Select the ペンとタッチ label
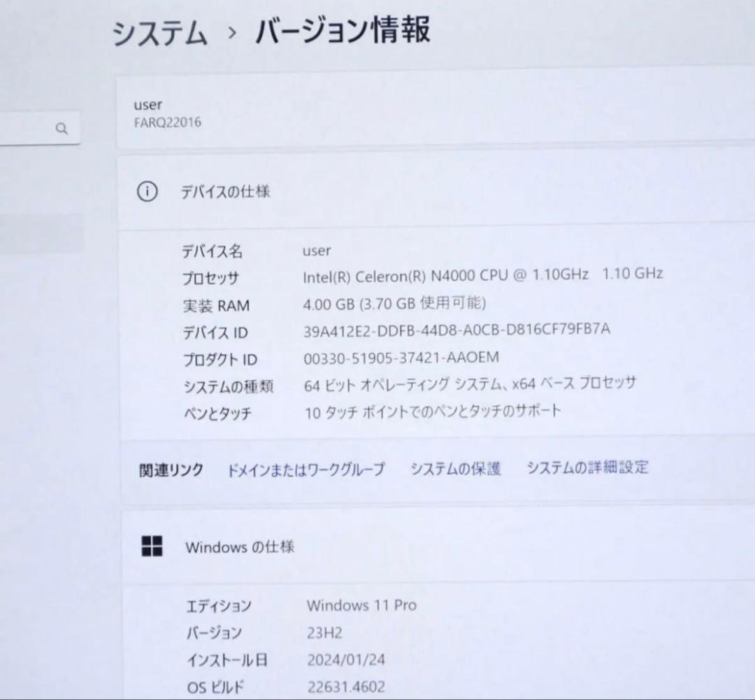Screen dimensions: 755x700 click(x=217, y=414)
